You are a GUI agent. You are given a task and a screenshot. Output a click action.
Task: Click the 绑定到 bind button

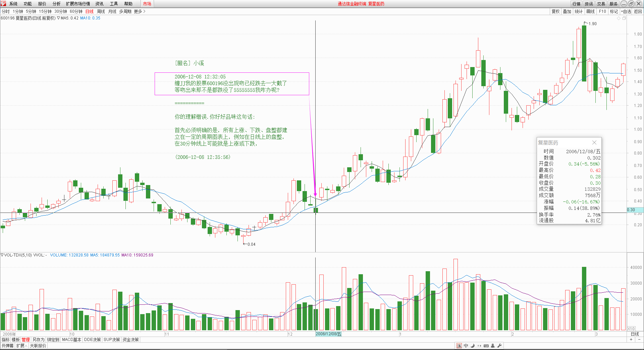tap(53, 340)
